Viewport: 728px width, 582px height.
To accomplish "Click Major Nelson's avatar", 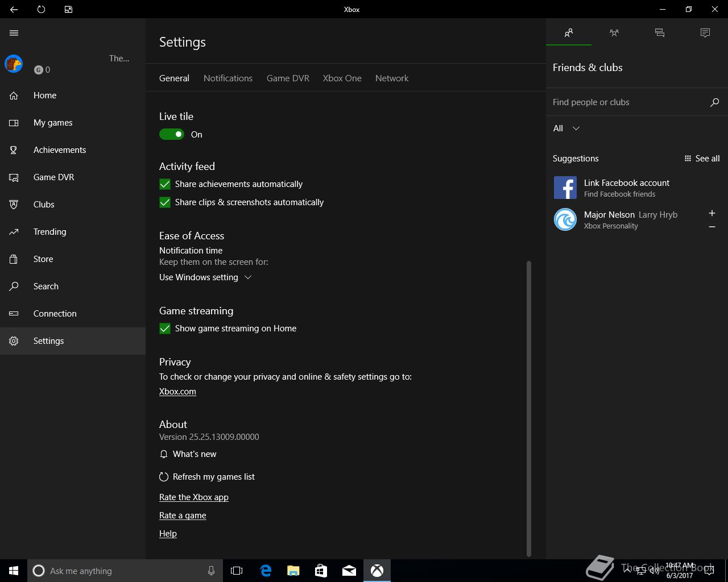I will pyautogui.click(x=565, y=219).
